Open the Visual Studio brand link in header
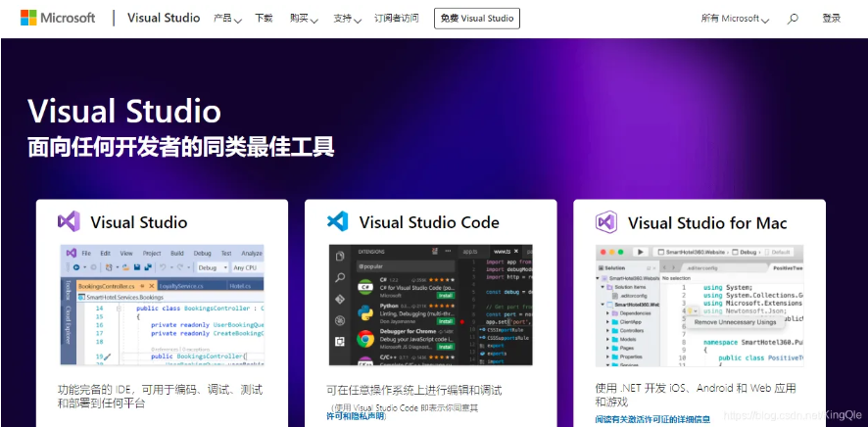Viewport: 868px width, 427px height. click(164, 18)
